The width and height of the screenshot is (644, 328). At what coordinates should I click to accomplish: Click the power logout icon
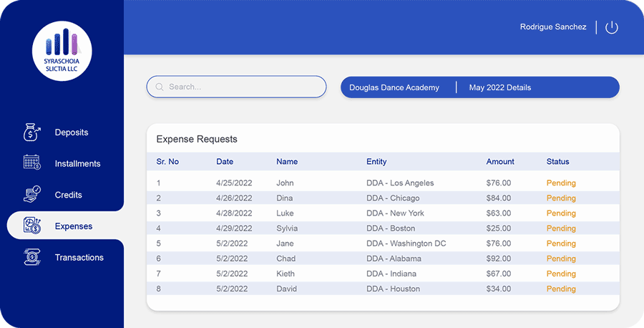coord(612,27)
